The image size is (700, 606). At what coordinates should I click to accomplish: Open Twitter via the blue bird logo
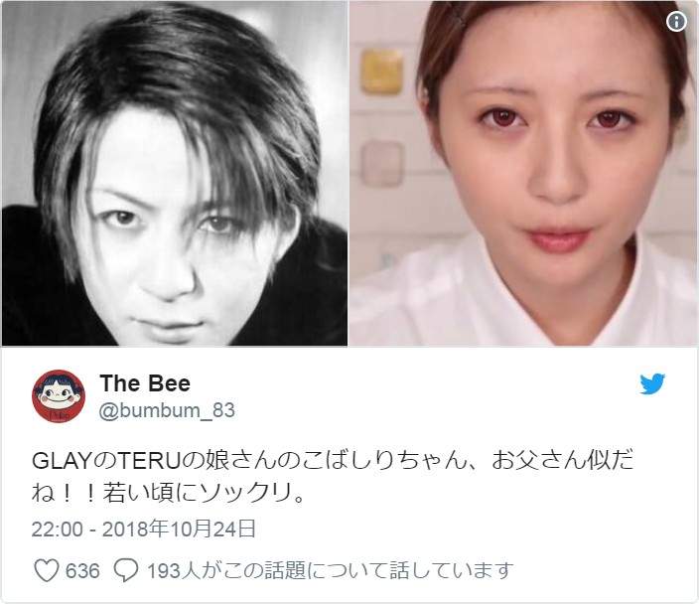(x=652, y=383)
